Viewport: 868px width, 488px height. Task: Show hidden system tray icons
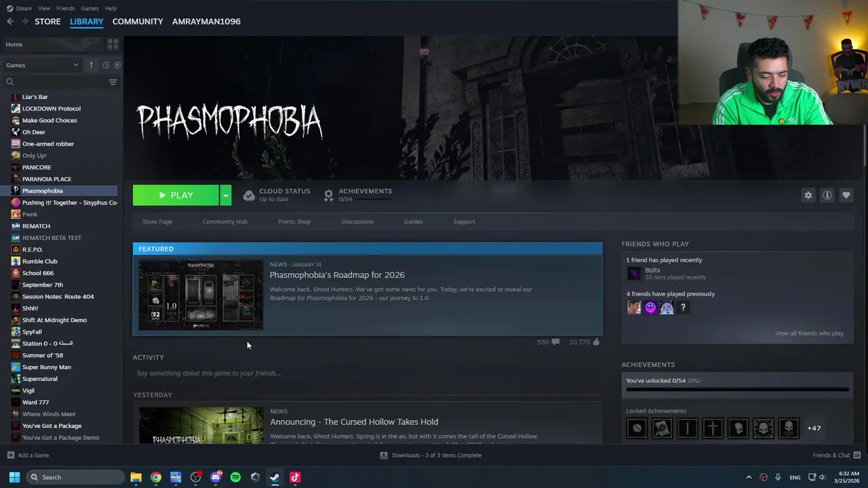[x=749, y=477]
